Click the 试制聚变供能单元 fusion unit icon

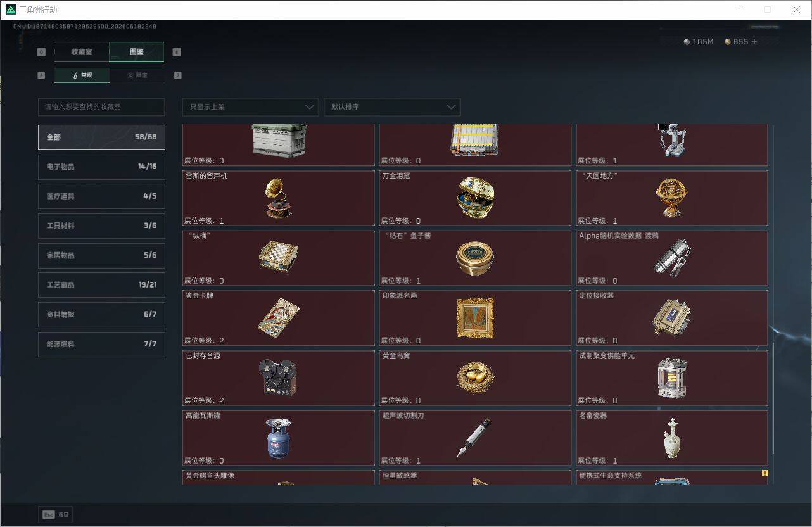(671, 378)
